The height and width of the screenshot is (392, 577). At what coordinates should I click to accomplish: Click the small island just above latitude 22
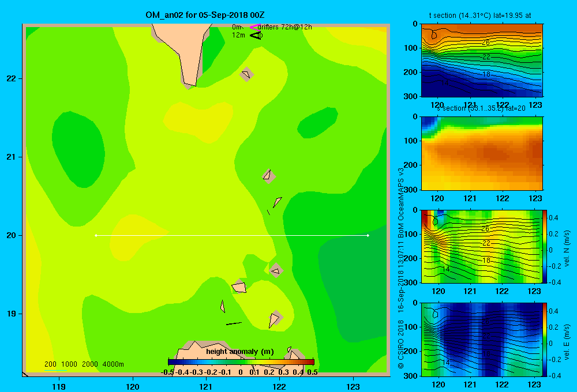click(246, 74)
